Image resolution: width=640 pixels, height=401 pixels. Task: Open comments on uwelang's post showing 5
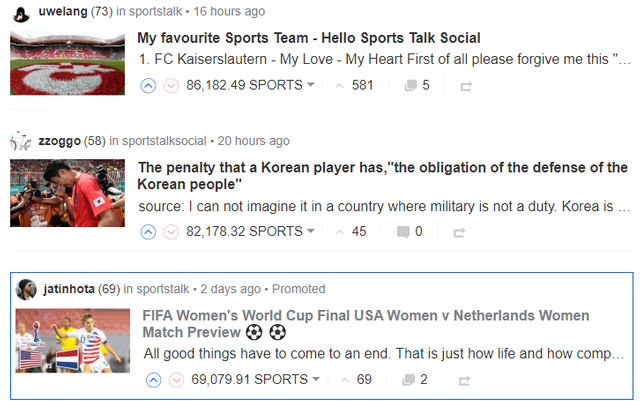417,85
